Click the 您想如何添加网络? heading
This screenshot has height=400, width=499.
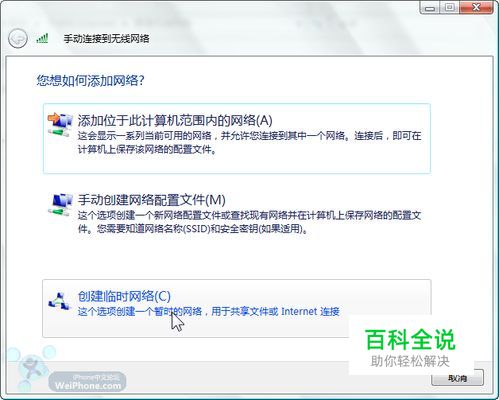[90, 81]
